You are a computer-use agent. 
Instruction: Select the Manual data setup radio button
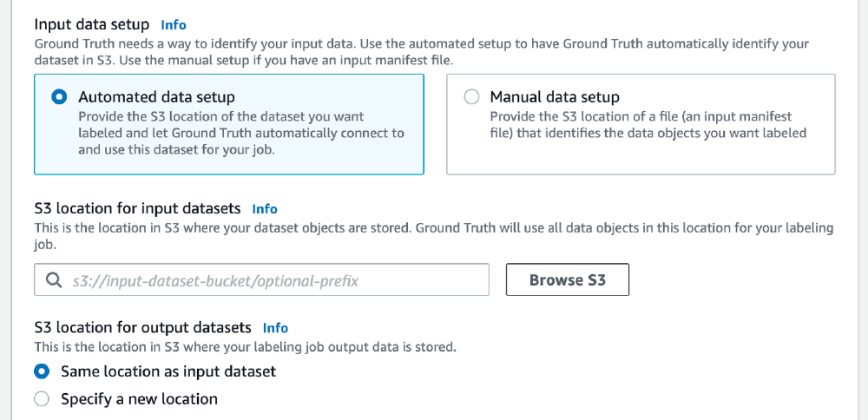click(x=471, y=97)
